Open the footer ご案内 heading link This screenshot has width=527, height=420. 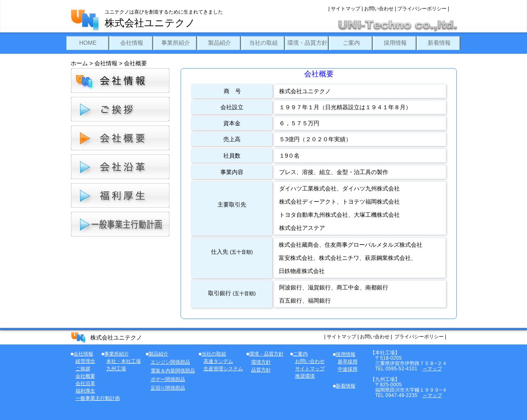[300, 354]
